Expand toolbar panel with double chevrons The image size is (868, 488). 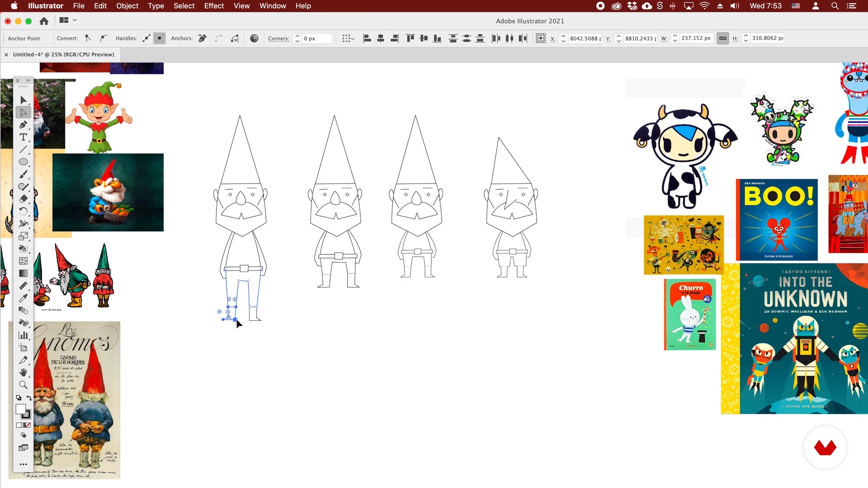click(28, 80)
